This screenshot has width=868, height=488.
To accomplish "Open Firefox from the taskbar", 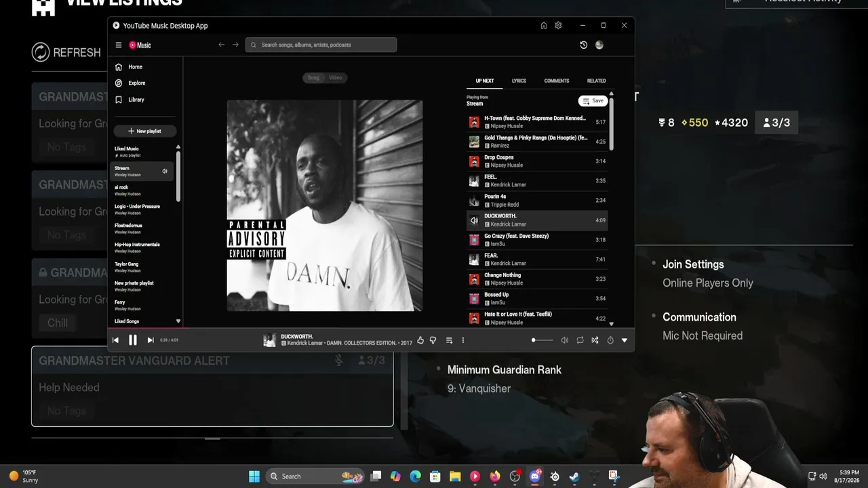I will [x=495, y=476].
